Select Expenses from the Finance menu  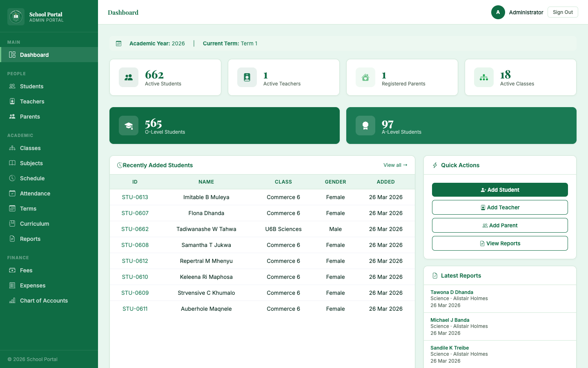[x=33, y=285]
